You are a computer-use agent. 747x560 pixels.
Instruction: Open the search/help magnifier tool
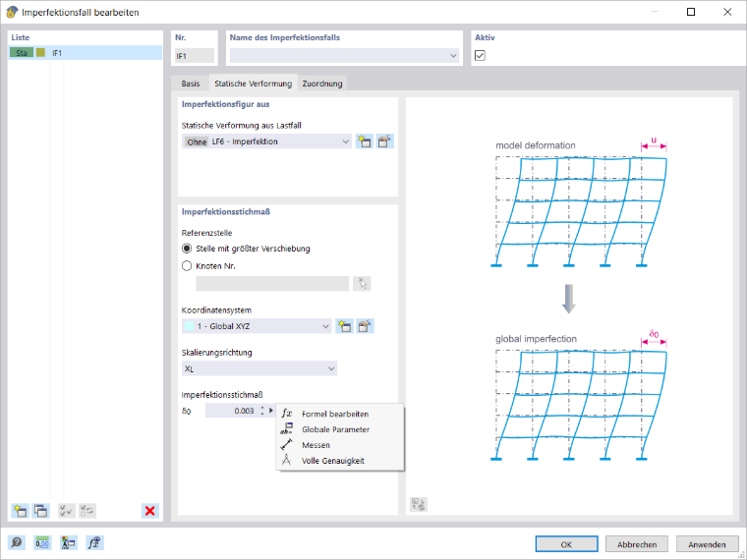[x=17, y=542]
